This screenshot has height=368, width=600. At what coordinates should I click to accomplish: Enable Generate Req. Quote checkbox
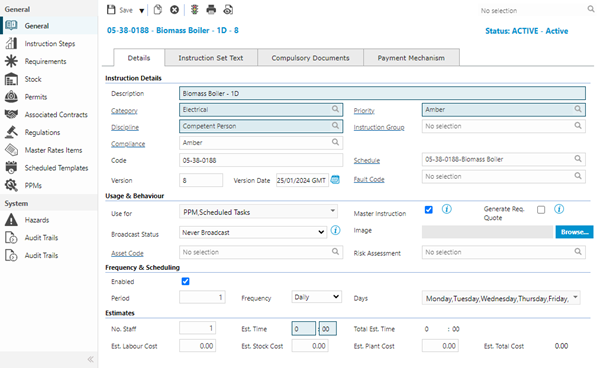pos(541,210)
